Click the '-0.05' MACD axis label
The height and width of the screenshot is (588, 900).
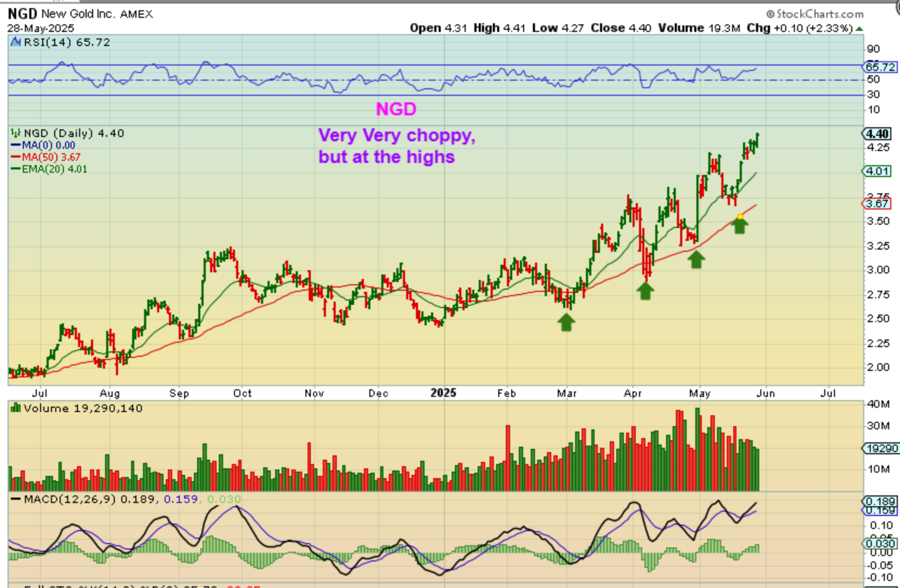(x=879, y=565)
